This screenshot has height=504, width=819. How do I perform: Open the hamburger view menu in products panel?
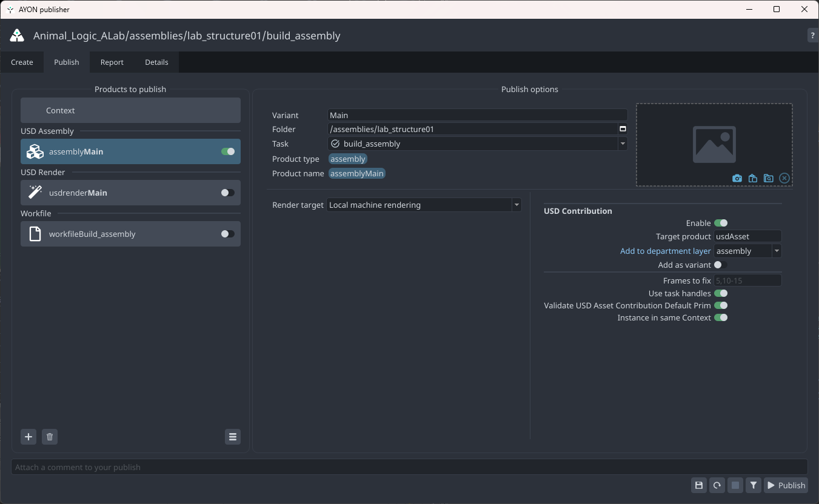232,437
